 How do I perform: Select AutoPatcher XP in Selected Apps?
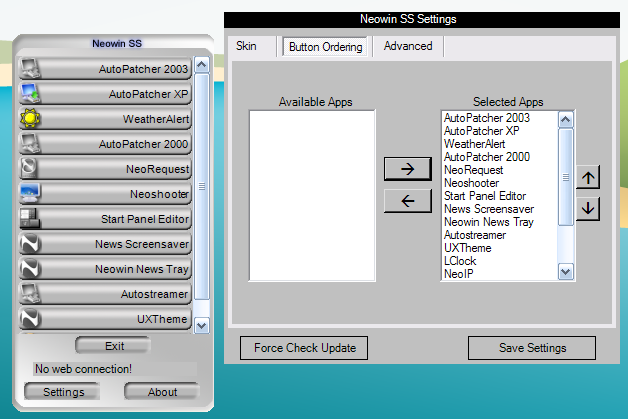[x=499, y=131]
